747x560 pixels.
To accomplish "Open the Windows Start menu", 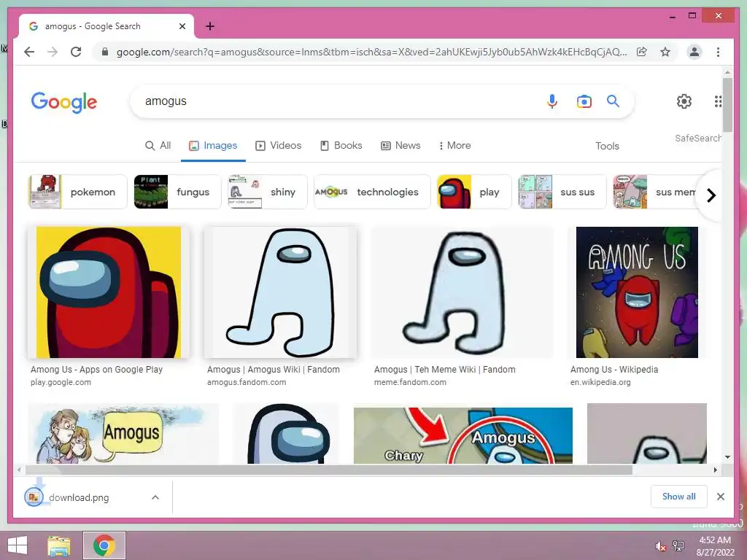I will [x=18, y=545].
